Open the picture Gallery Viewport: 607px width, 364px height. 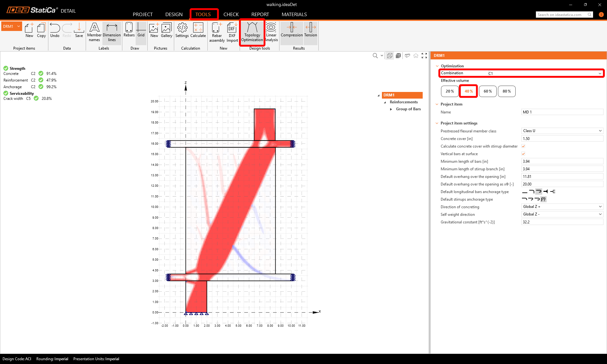pos(166,30)
